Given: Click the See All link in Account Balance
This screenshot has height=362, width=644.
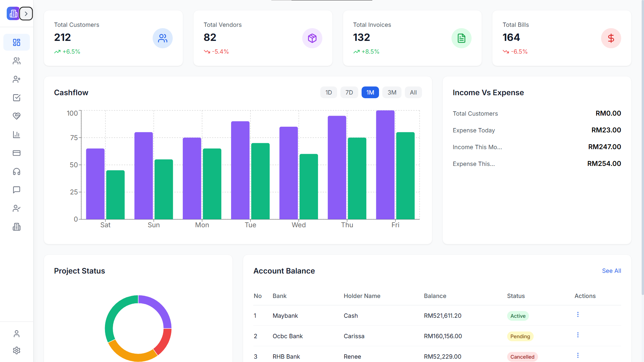Looking at the screenshot, I should [611, 270].
